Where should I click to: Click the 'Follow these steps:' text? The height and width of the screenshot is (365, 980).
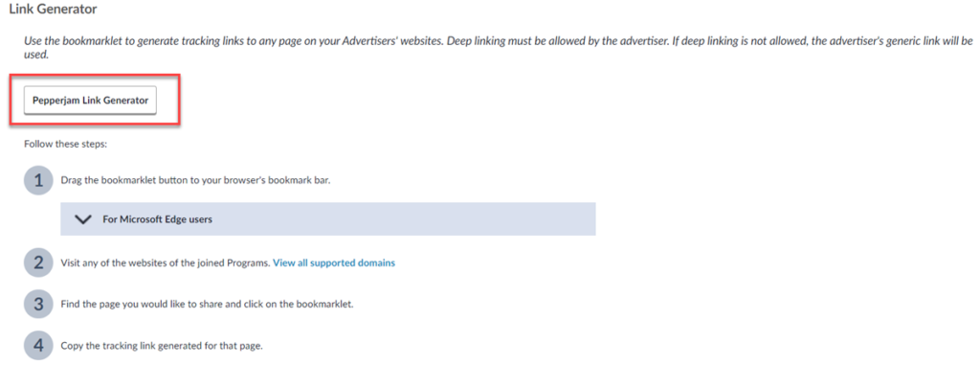[66, 144]
